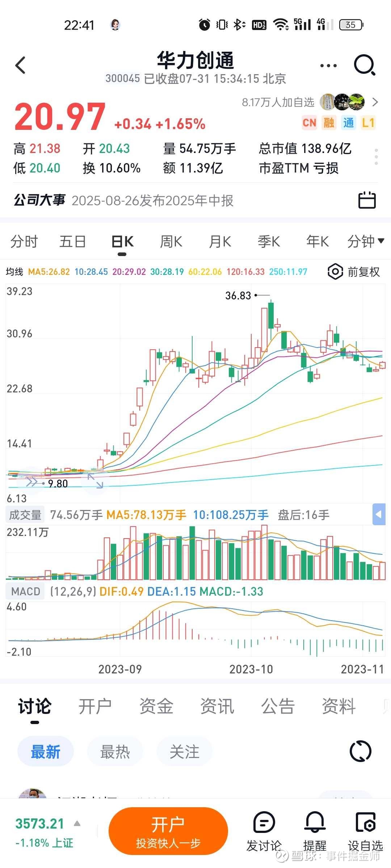
Task: Tap the blue collapse arrow on volume panel
Action: coord(379,514)
